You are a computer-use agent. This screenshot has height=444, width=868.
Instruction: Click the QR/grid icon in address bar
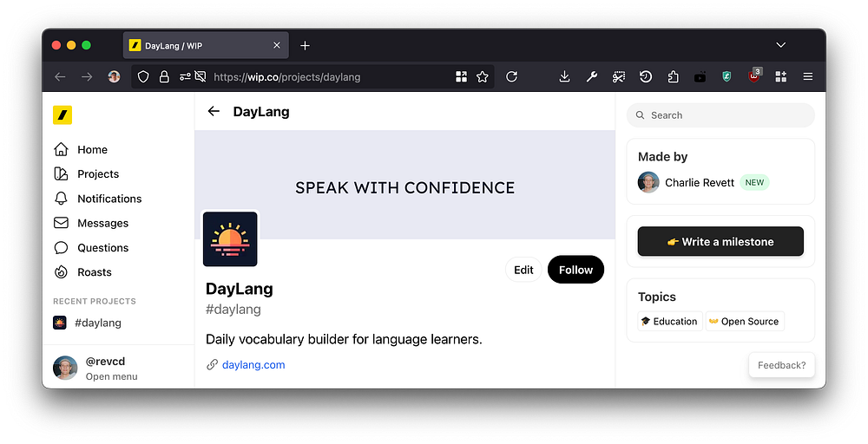(x=461, y=77)
